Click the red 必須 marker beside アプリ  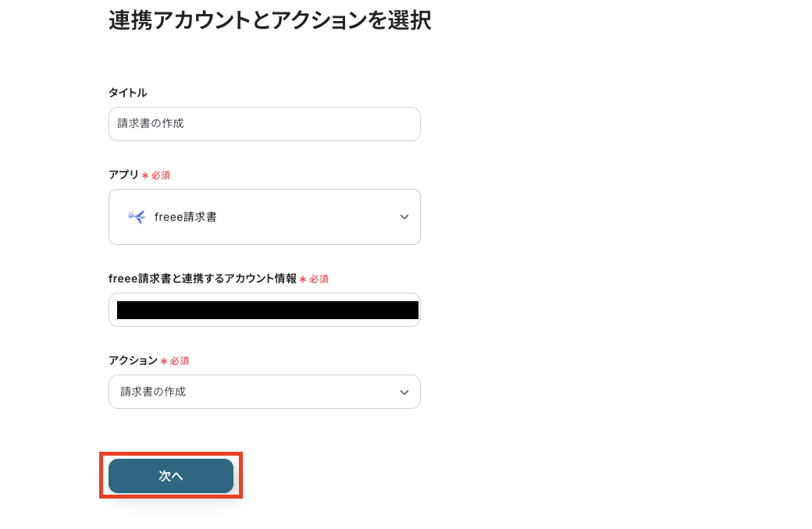point(157,175)
